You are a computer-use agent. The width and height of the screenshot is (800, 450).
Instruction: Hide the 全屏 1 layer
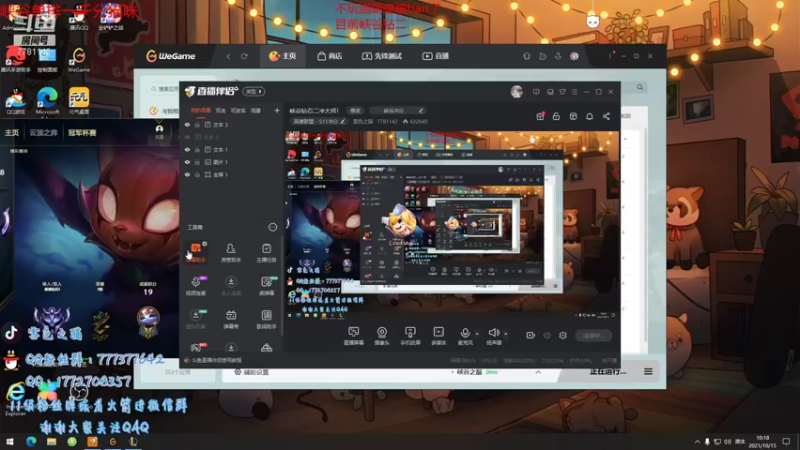[187, 174]
